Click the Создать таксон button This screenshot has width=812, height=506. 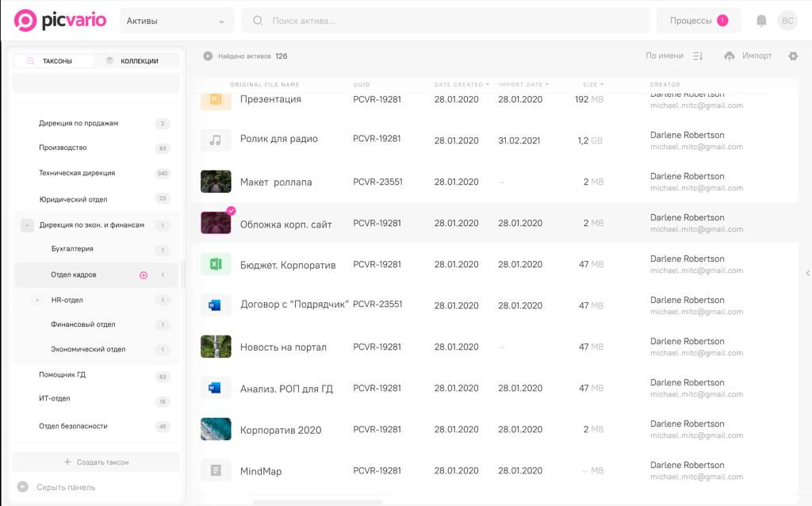click(x=96, y=462)
